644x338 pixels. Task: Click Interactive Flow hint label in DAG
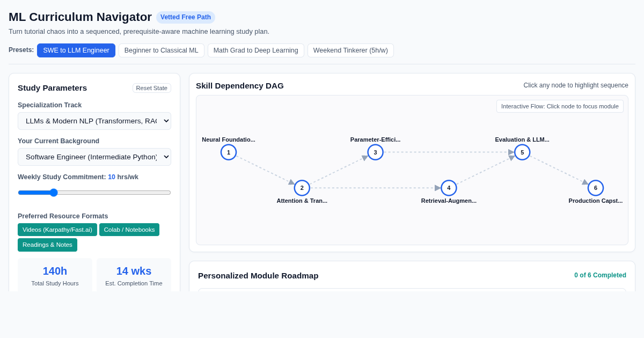[560, 106]
